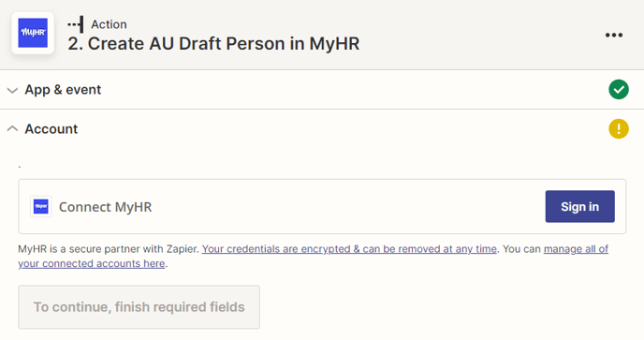Click the green checkmark status icon

619,89
